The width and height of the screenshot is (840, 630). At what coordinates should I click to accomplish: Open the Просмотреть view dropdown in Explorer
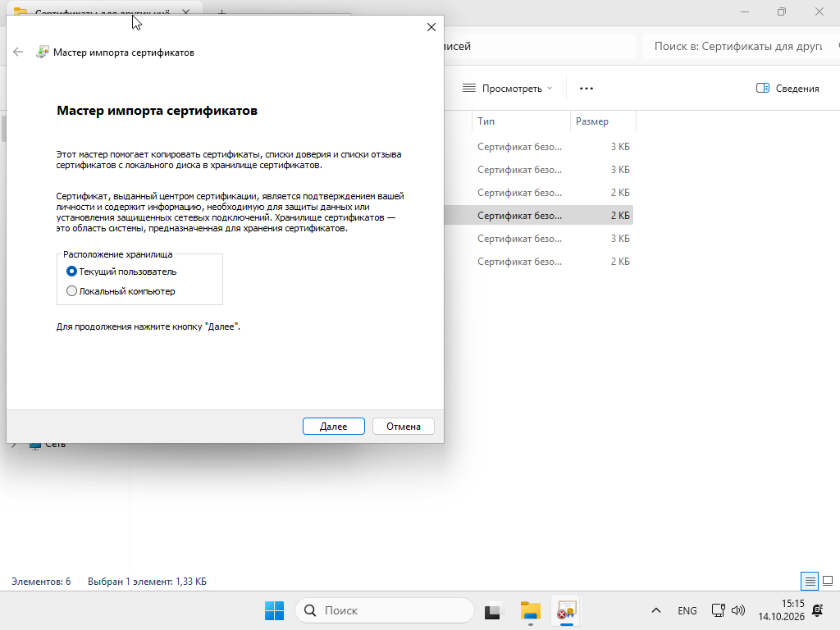coord(507,89)
